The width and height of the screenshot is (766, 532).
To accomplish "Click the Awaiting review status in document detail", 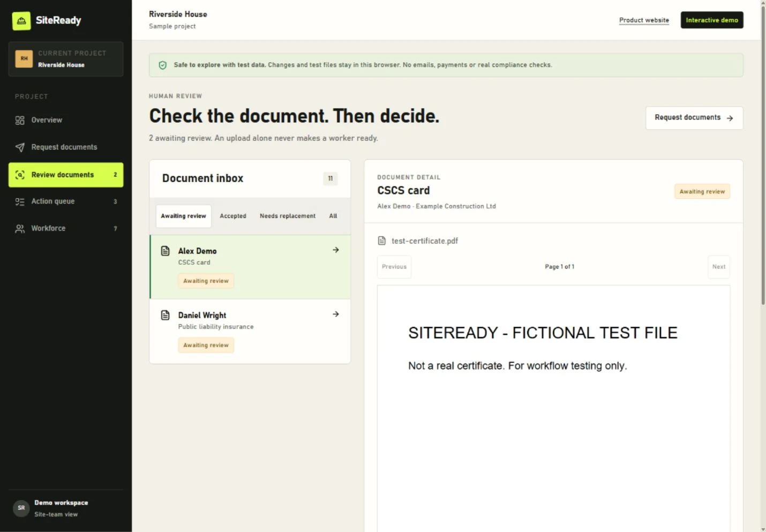I will [x=702, y=192].
